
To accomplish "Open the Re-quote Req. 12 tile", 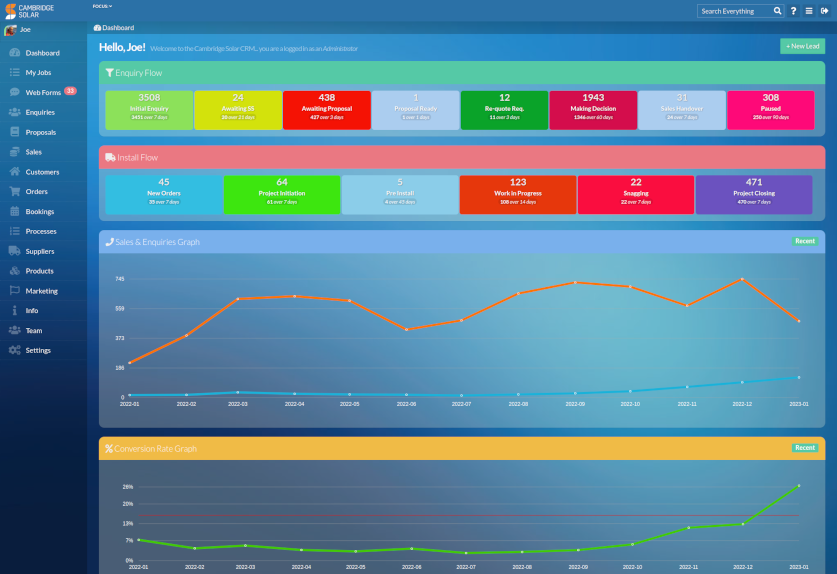I will pyautogui.click(x=504, y=110).
